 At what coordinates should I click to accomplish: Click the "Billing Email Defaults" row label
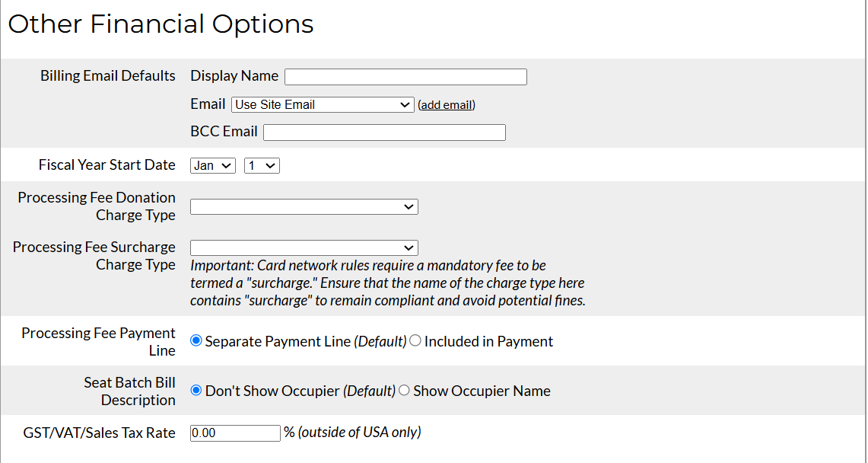click(x=107, y=75)
